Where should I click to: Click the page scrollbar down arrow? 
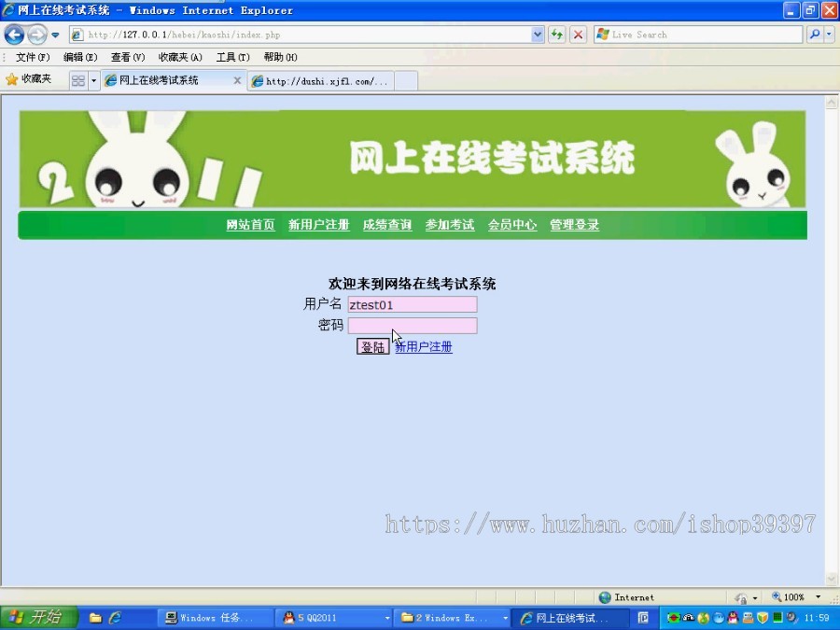tap(832, 579)
